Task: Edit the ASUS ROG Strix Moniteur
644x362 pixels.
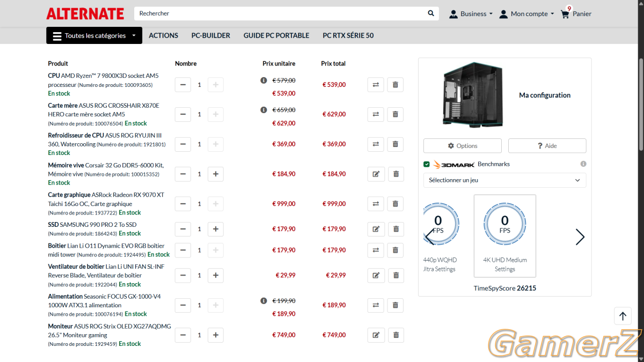Action: click(376, 335)
